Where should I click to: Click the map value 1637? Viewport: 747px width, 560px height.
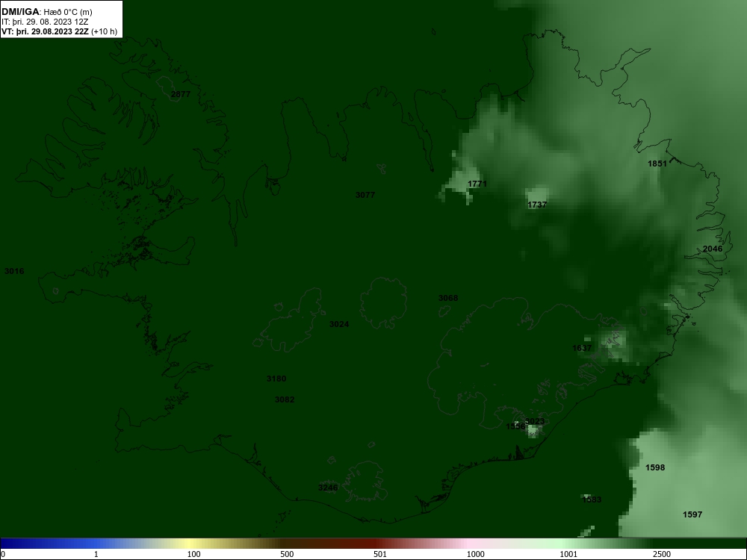[x=582, y=348]
